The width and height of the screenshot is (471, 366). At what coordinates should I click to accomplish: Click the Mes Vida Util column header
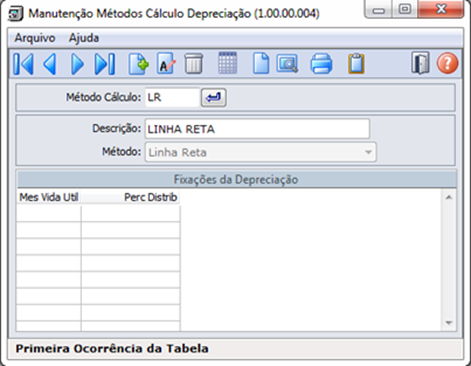click(48, 197)
